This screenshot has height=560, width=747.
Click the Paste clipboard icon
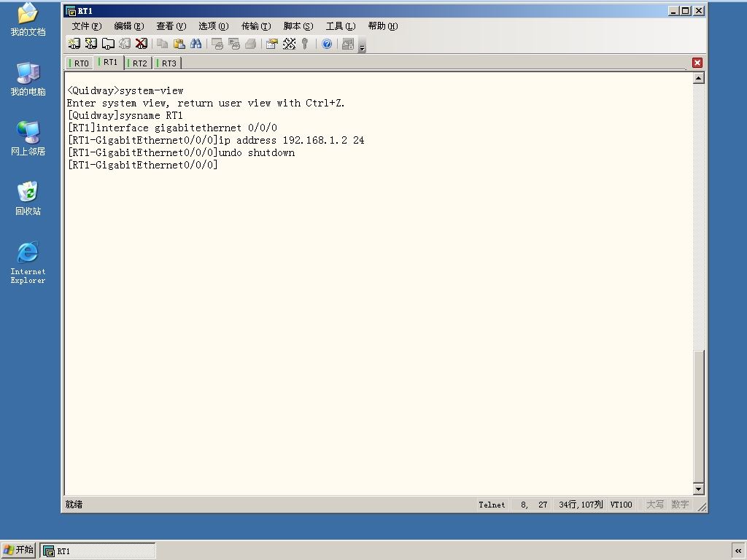(179, 44)
